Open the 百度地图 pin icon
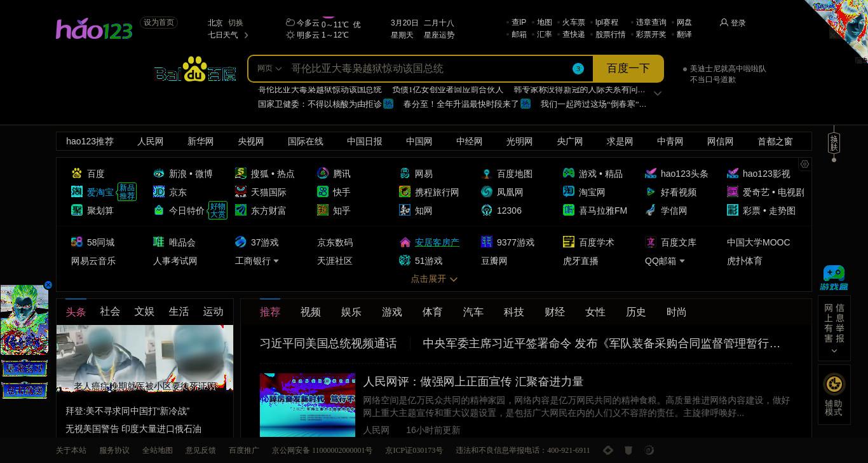Screen dimensions: 868x463 click(487, 173)
